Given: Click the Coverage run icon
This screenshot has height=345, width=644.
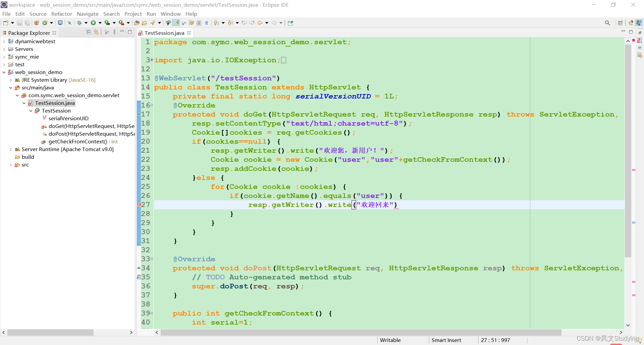Looking at the screenshot, I should (107, 23).
